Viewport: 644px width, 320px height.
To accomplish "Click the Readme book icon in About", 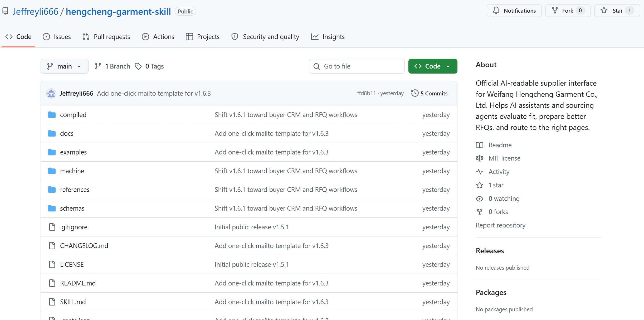I will tap(480, 145).
